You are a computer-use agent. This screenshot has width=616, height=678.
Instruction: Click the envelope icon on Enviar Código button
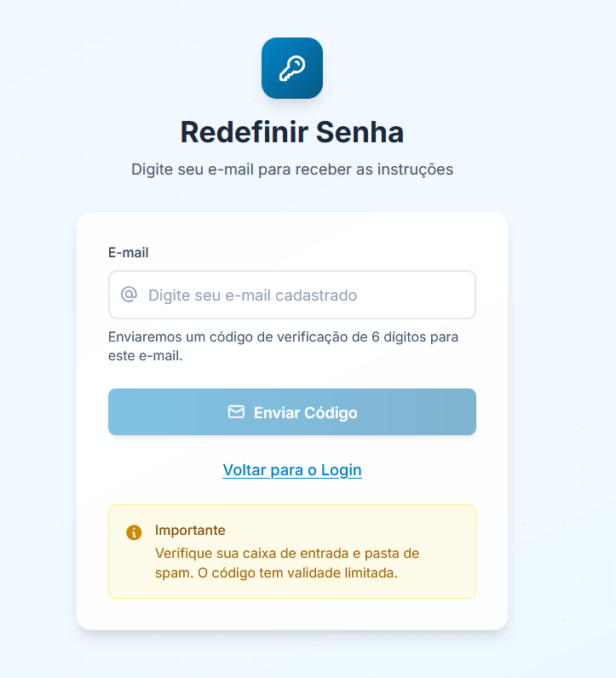click(236, 411)
